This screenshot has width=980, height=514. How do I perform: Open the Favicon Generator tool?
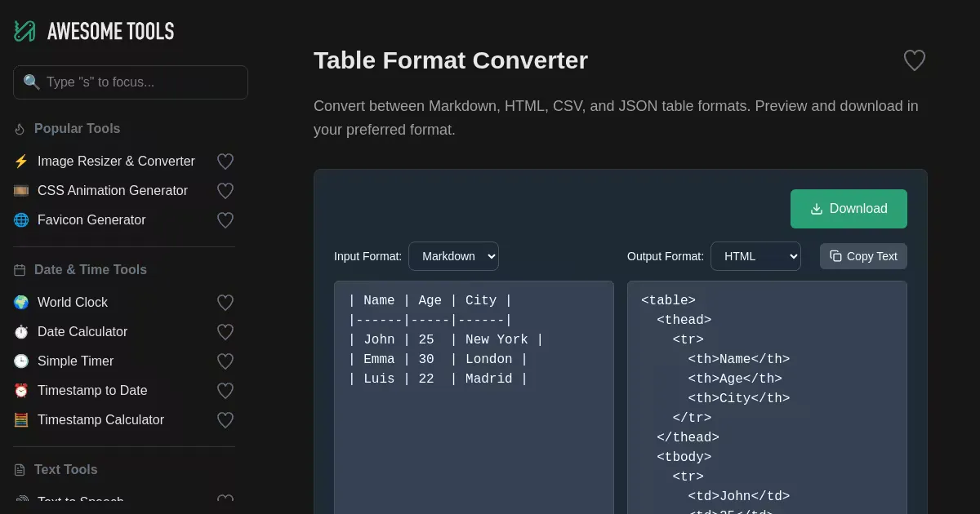(x=91, y=220)
